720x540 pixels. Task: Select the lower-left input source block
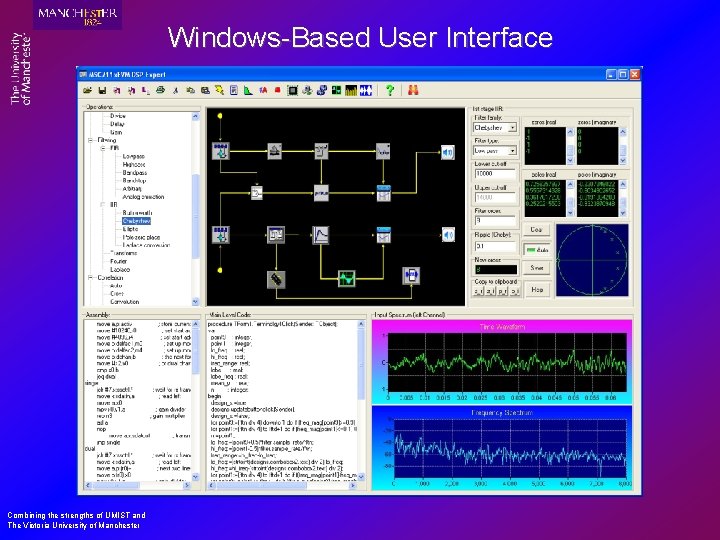[221, 235]
